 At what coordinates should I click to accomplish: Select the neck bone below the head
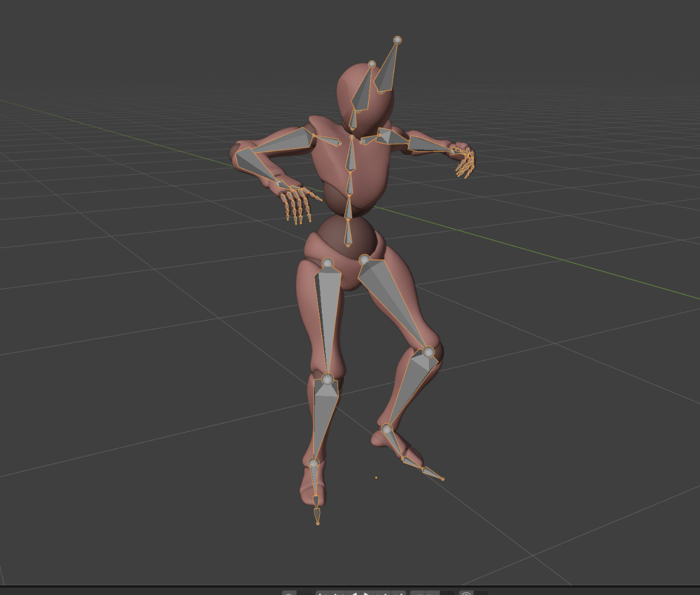[x=353, y=120]
